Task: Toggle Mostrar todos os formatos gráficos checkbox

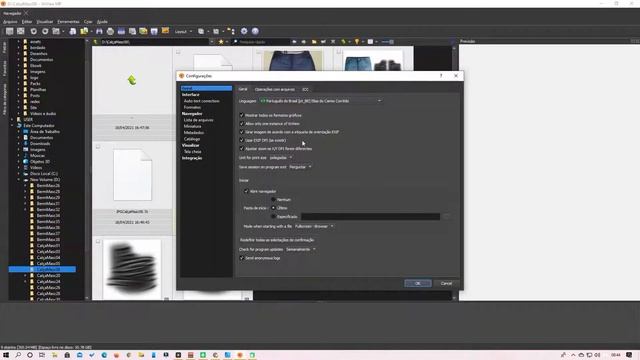Action: click(x=242, y=115)
